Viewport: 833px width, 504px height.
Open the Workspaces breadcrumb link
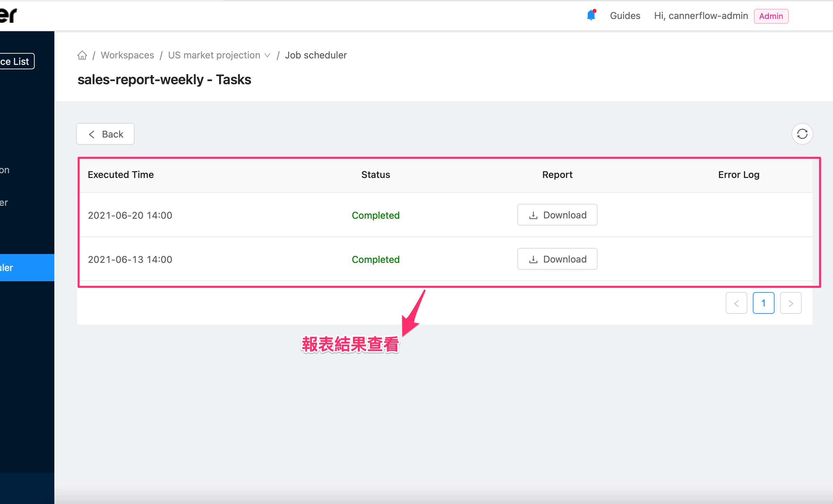coord(127,55)
